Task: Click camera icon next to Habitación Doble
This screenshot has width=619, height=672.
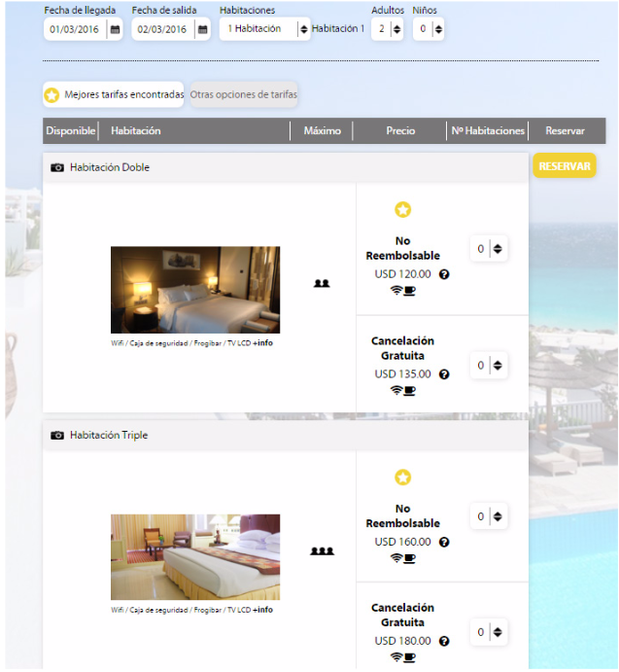Action: 57,167
